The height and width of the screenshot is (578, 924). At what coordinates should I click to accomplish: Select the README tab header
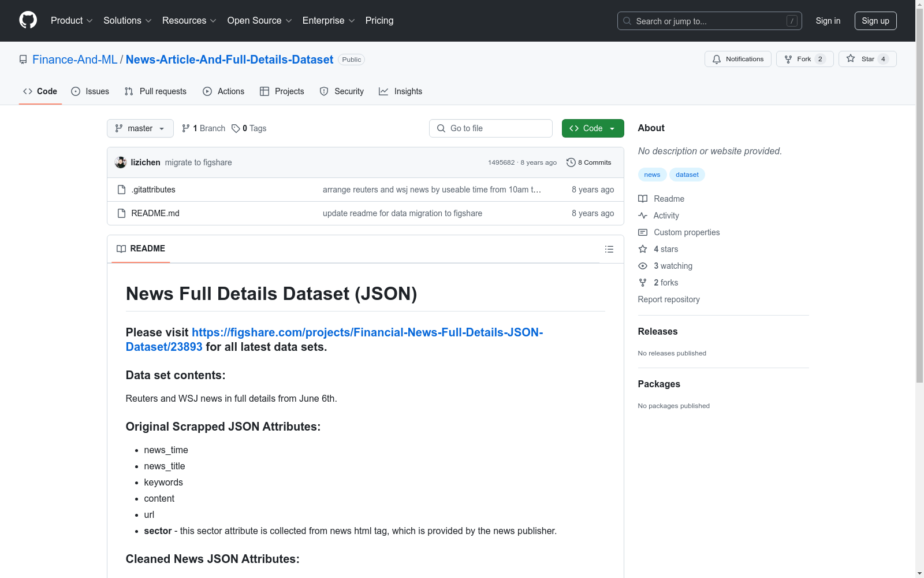click(141, 249)
